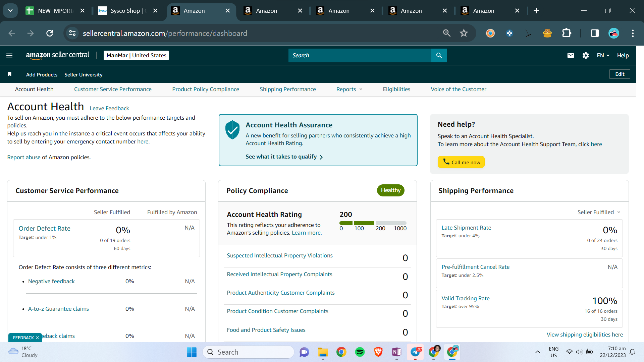Open Voice of the Customer tab
This screenshot has width=644, height=362.
tap(459, 89)
